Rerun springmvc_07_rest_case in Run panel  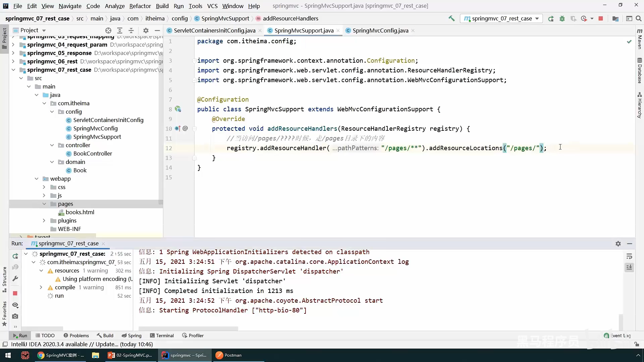(15, 256)
